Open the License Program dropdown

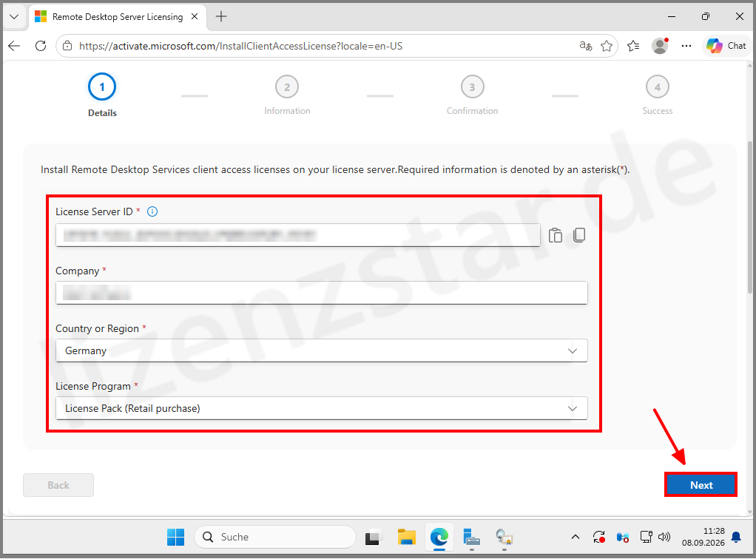322,409
